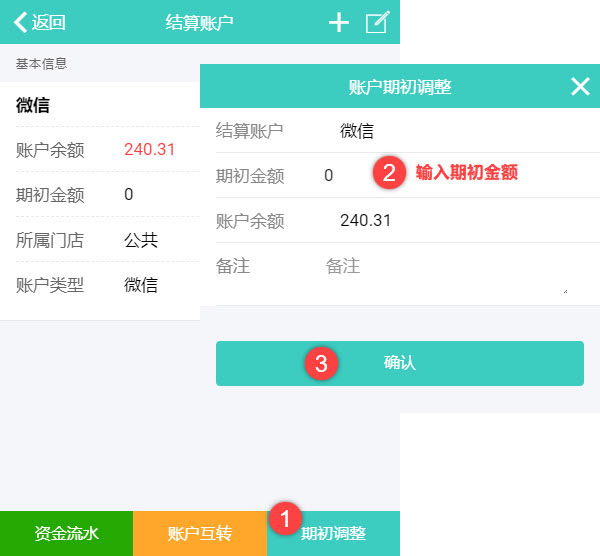The image size is (600, 556).
Task: Click the 账户类型 微信 row
Action: [x=100, y=285]
